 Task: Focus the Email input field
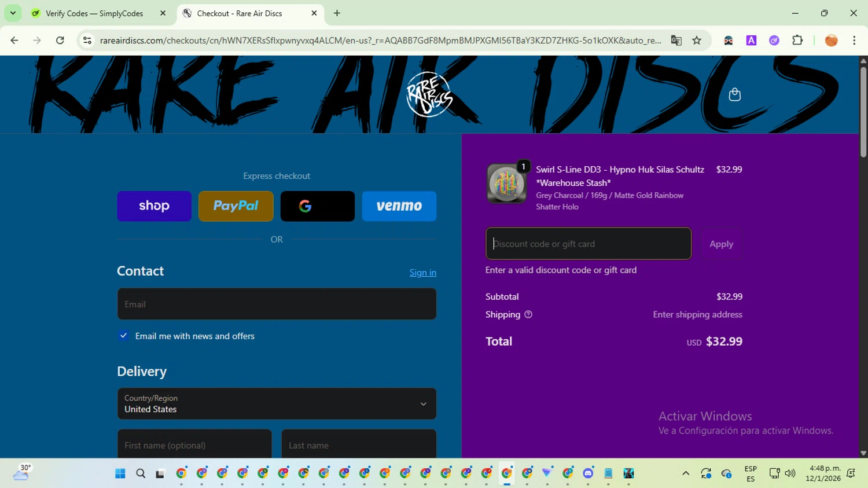click(277, 304)
